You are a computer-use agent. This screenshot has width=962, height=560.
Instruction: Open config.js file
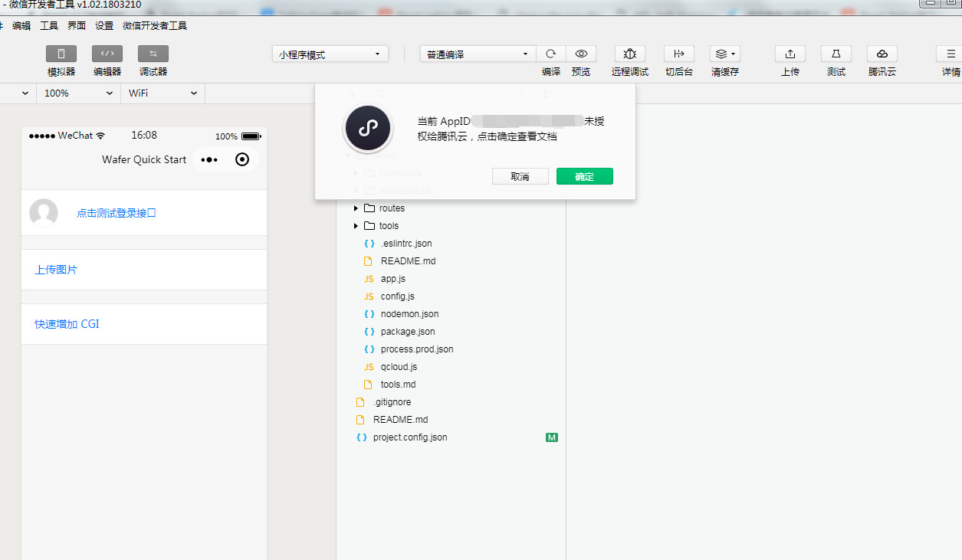[398, 296]
